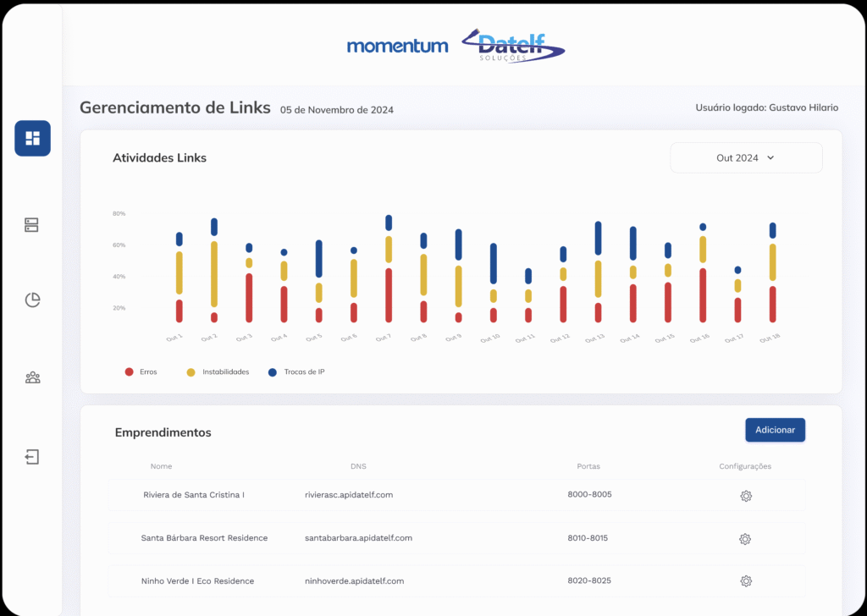Click the momentum logo in header
Viewport: 867px width, 616px height.
tap(398, 46)
